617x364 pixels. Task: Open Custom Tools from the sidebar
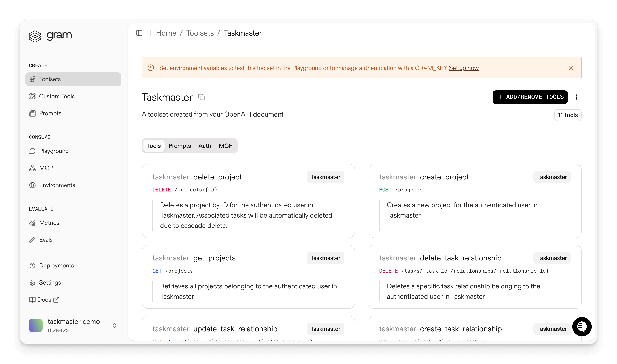point(57,96)
